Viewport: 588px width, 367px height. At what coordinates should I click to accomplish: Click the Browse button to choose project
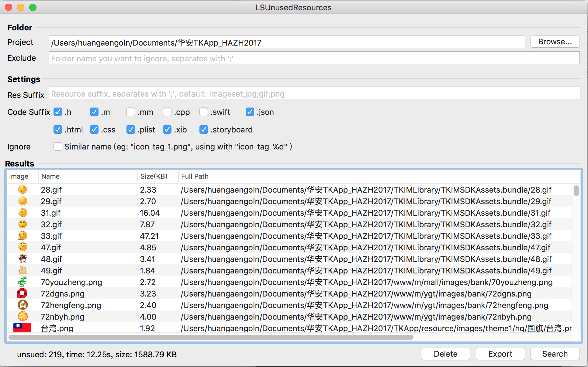click(x=554, y=42)
